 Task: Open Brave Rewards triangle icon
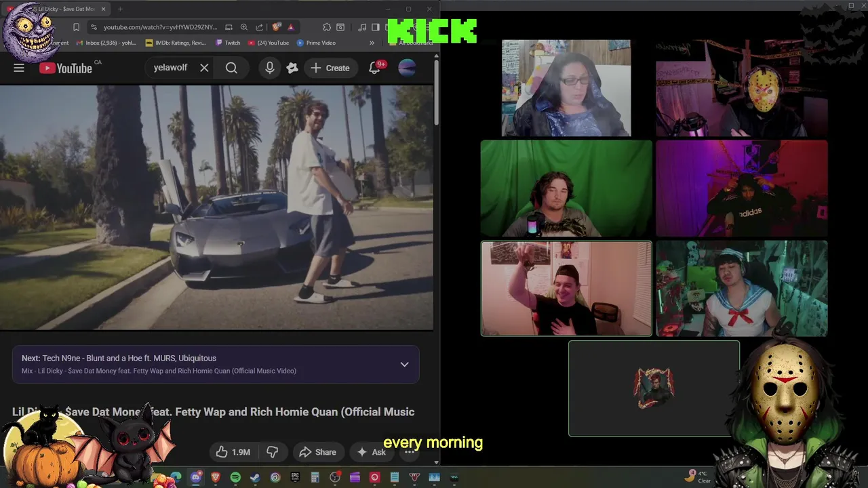(x=290, y=27)
